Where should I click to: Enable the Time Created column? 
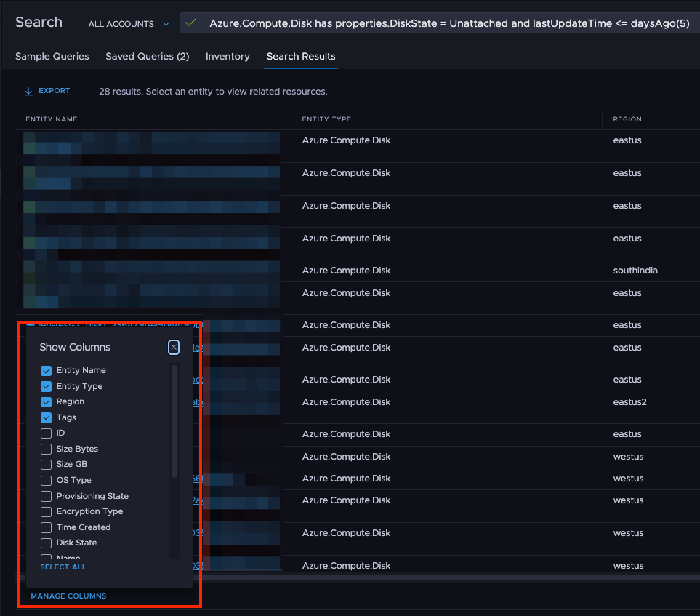[x=46, y=527]
